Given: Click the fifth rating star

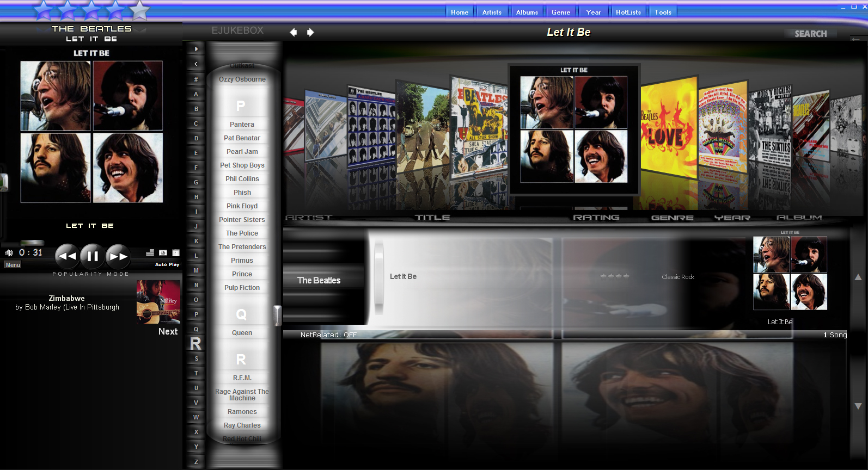Looking at the screenshot, I should pyautogui.click(x=140, y=10).
